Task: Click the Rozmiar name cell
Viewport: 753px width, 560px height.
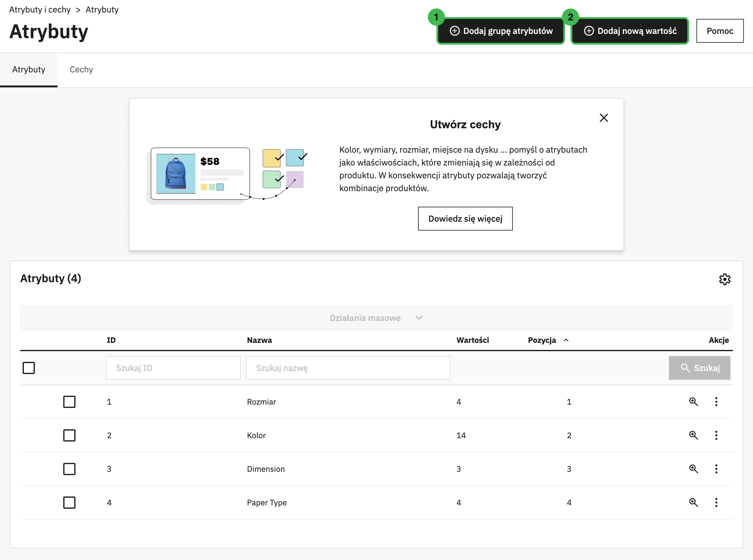Action: [x=262, y=402]
